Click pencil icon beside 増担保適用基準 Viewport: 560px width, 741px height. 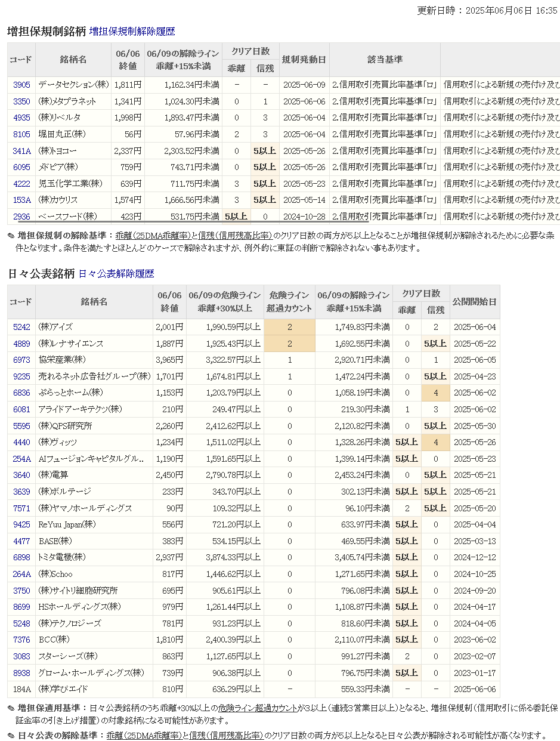point(11,708)
